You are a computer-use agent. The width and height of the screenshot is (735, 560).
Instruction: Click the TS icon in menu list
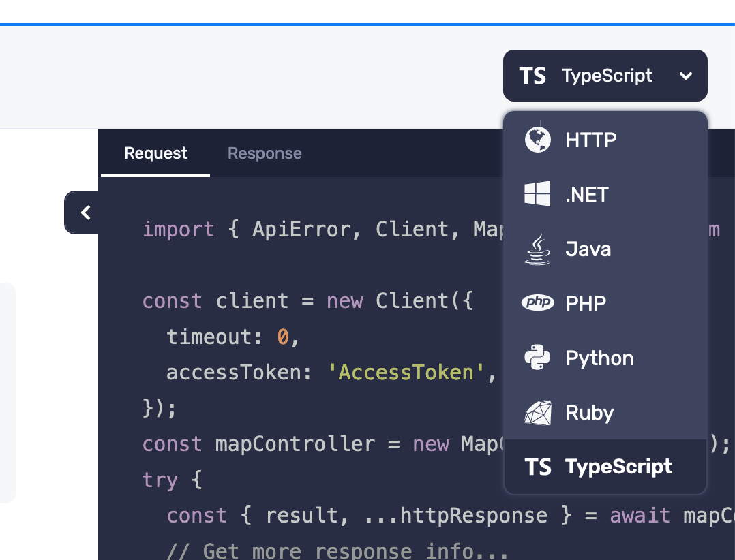pos(538,467)
